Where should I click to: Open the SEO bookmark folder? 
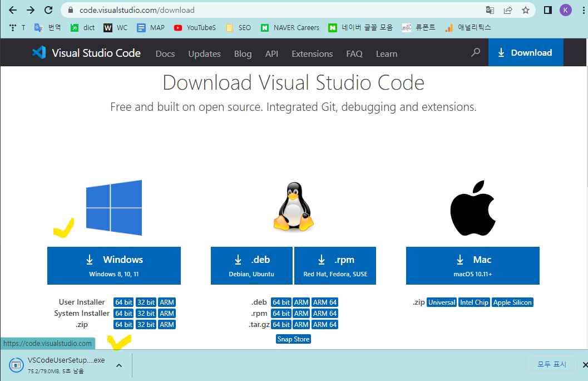coord(239,27)
